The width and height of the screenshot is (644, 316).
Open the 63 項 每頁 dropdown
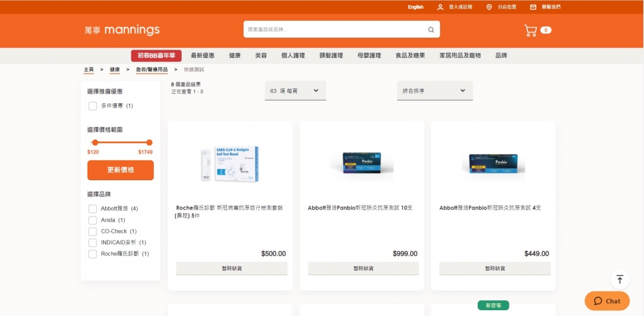coord(295,91)
